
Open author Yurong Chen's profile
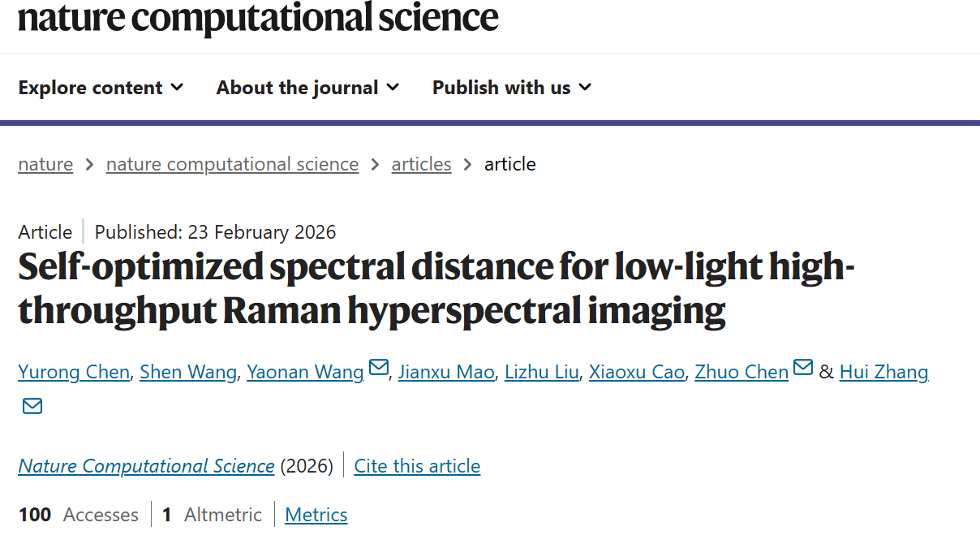(74, 372)
